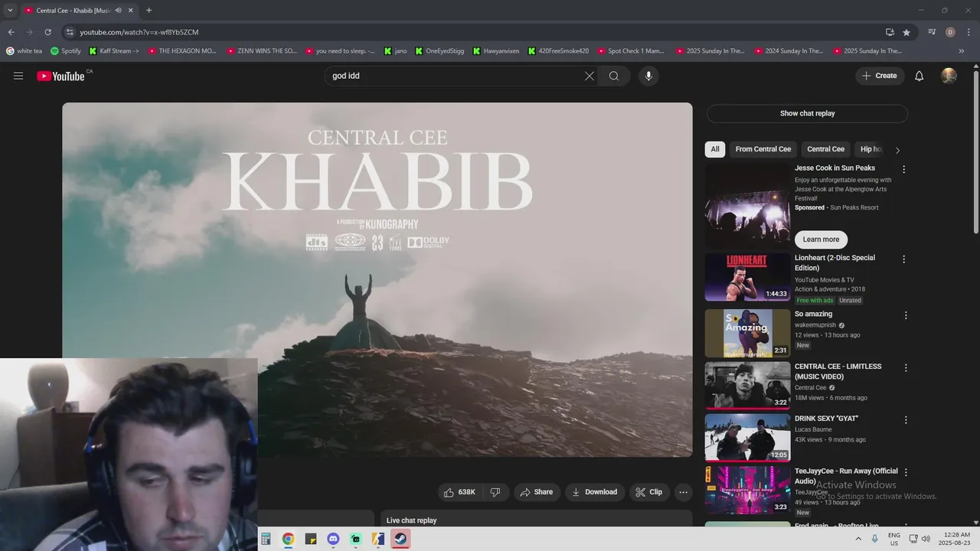Run search with the magnifier button

coord(614,76)
